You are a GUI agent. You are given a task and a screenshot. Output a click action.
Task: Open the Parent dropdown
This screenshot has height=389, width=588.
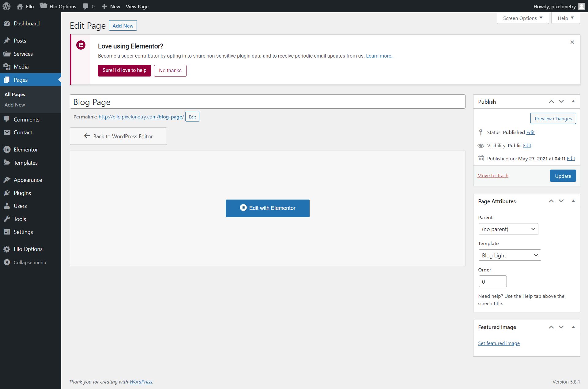[x=508, y=229]
